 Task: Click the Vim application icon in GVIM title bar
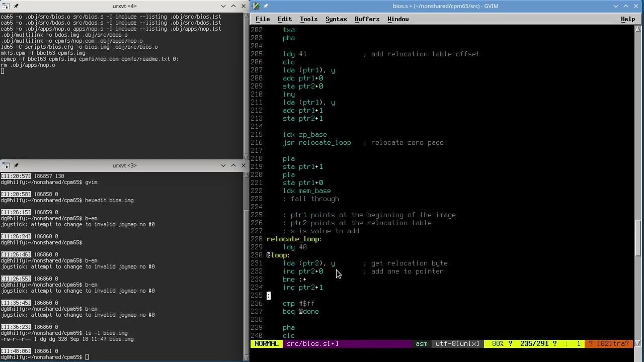[x=256, y=6]
